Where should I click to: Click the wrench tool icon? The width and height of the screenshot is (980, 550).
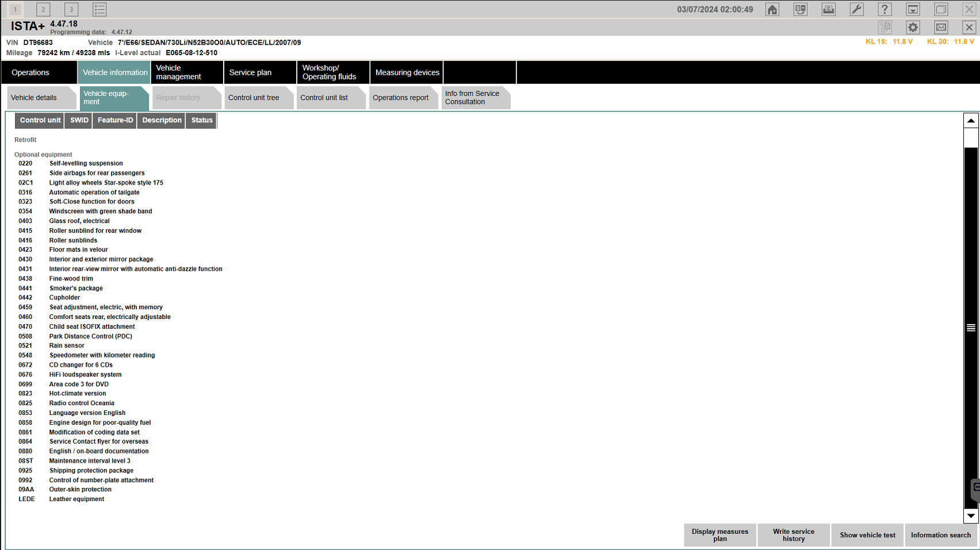[x=856, y=9]
